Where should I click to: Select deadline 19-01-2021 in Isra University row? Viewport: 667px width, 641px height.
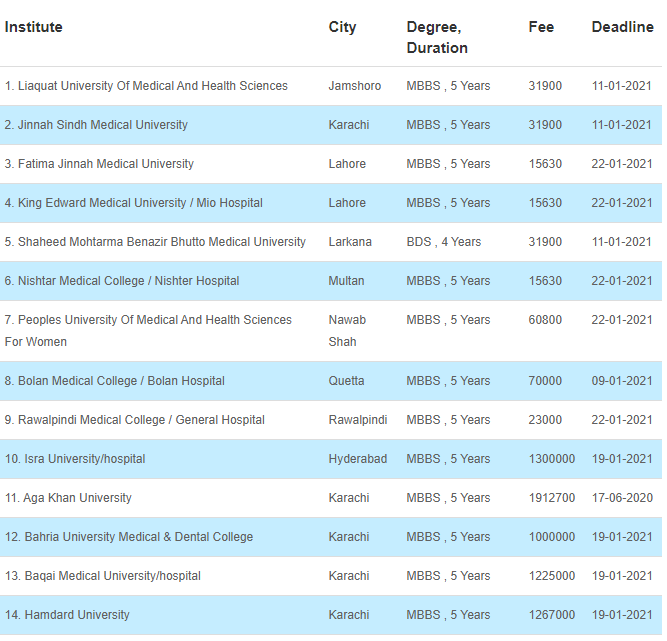tap(622, 459)
